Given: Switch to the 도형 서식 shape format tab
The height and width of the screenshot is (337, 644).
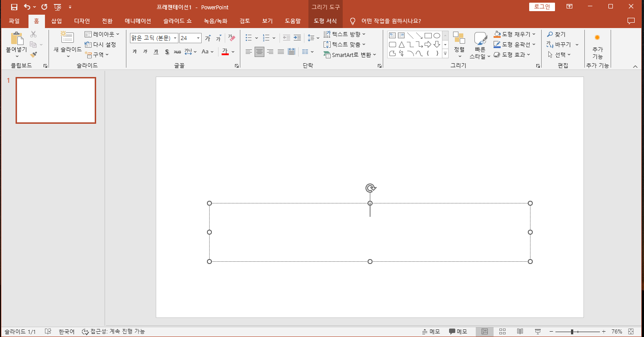Looking at the screenshot, I should [x=325, y=21].
